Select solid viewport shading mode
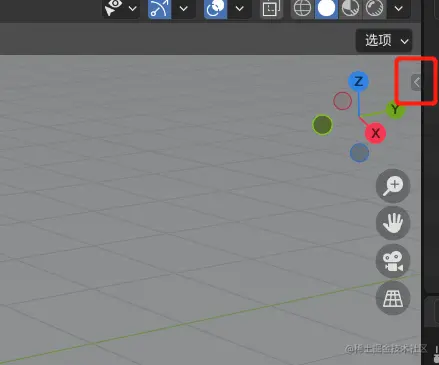Screen dimensions: 439x365 (x=326, y=8)
